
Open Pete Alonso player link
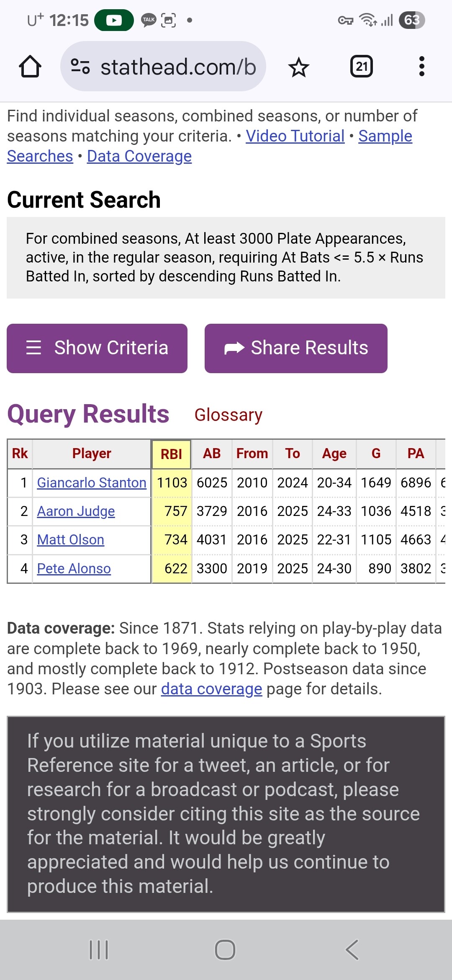point(74,569)
